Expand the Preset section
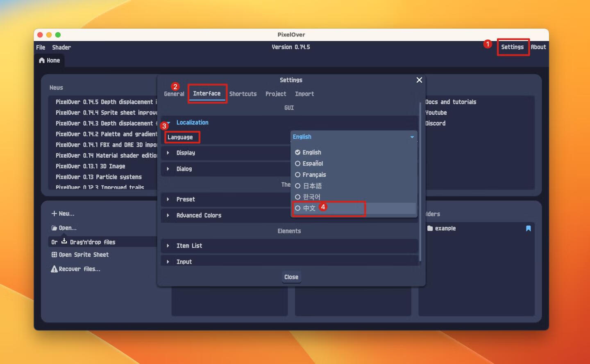590x364 pixels. click(225, 199)
